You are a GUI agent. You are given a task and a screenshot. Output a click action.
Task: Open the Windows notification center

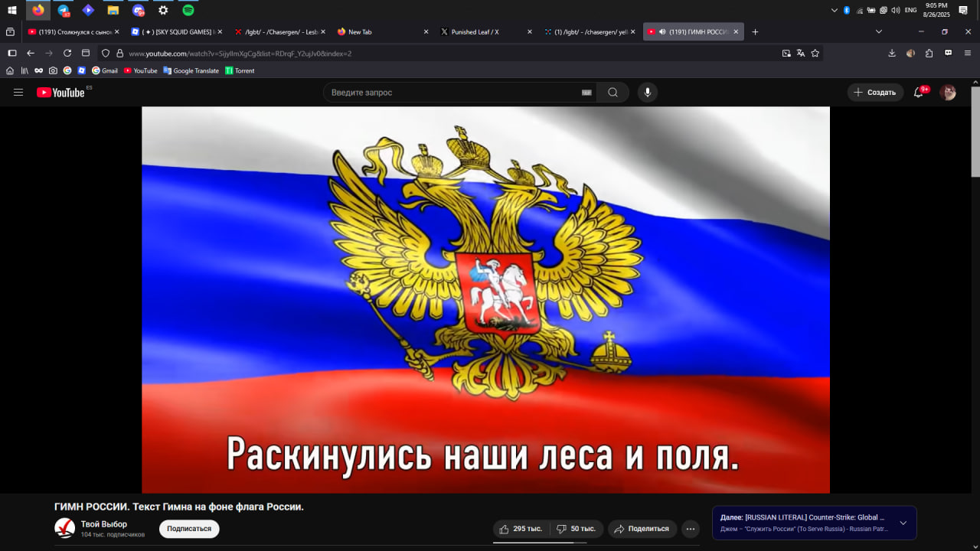tap(963, 10)
